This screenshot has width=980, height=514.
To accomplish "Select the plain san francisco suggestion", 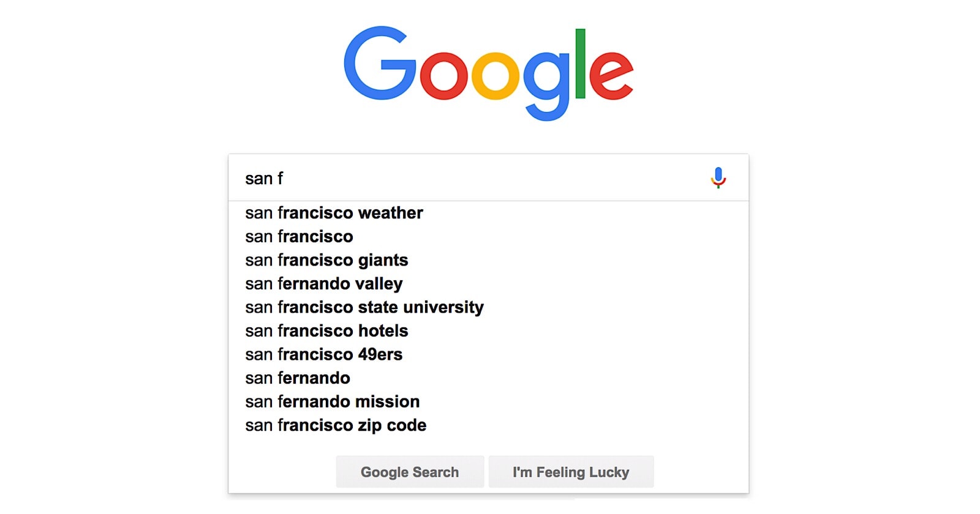I will (x=299, y=236).
